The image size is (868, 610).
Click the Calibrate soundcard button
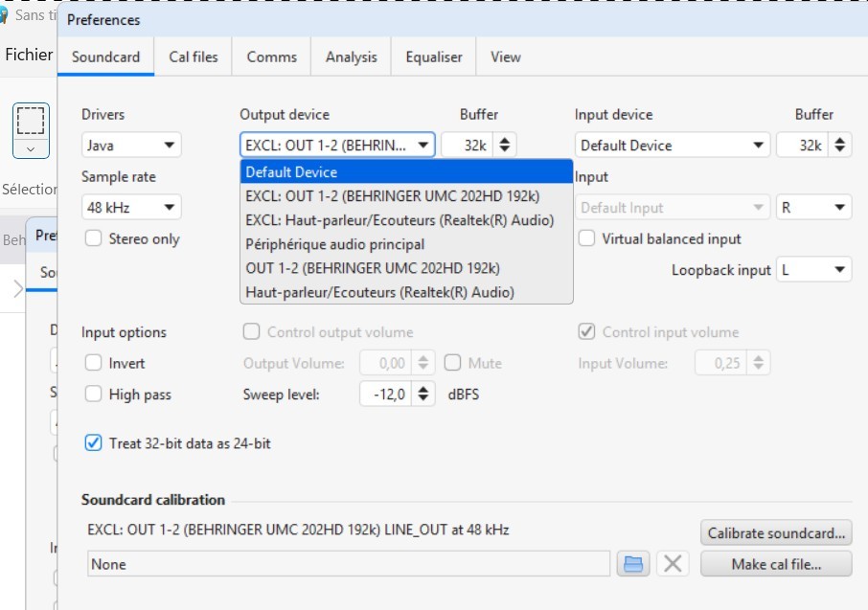pyautogui.click(x=776, y=532)
